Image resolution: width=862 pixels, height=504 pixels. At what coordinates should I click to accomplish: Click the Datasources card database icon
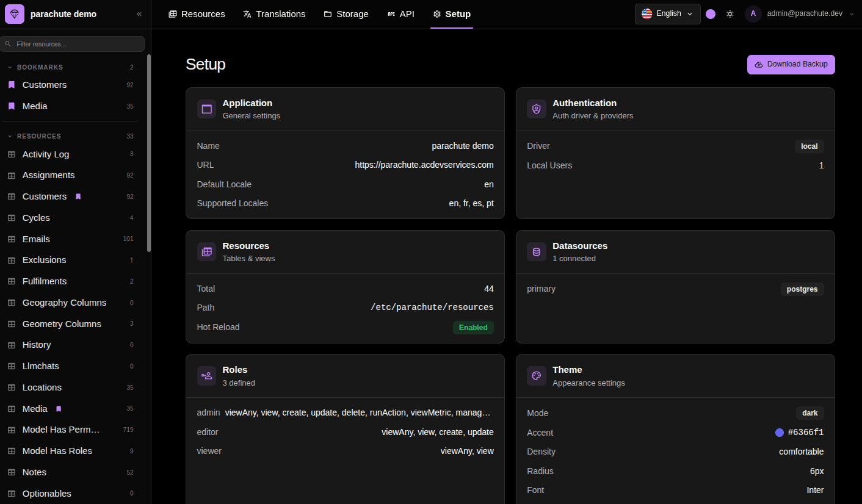coord(537,252)
